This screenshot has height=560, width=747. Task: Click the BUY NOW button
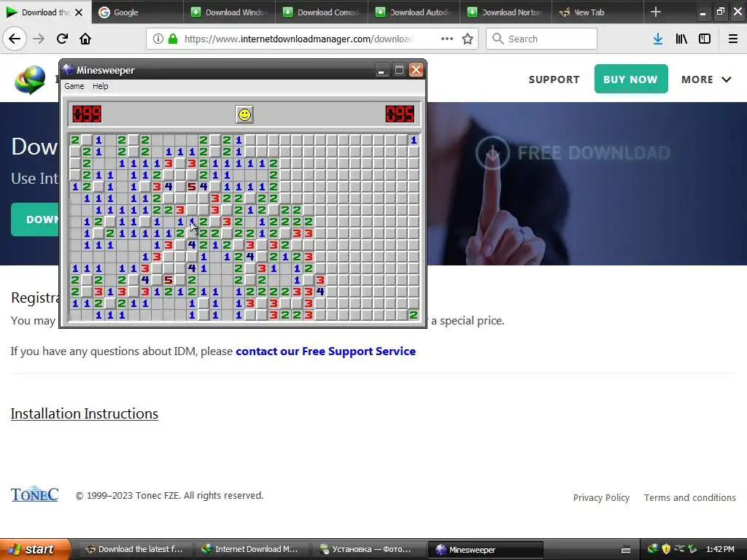[x=631, y=79]
